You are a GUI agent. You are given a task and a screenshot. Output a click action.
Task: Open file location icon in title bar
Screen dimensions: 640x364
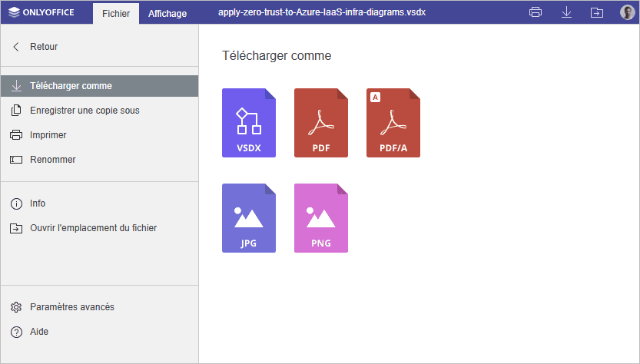(x=597, y=12)
